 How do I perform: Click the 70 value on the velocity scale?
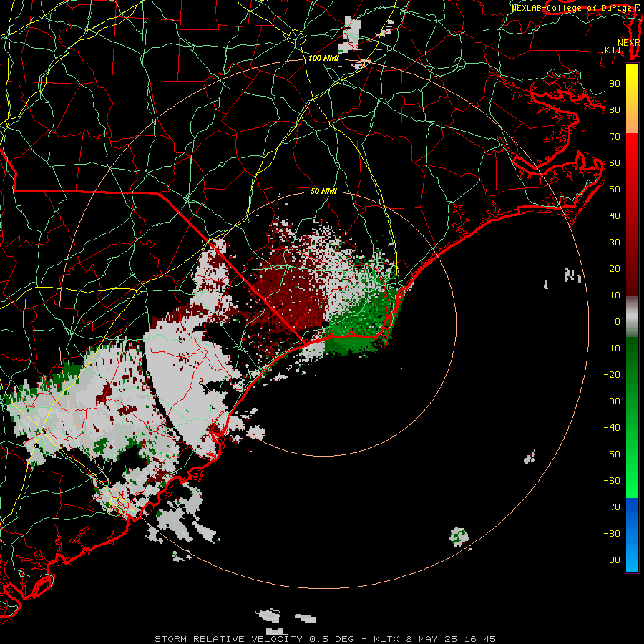(615, 137)
